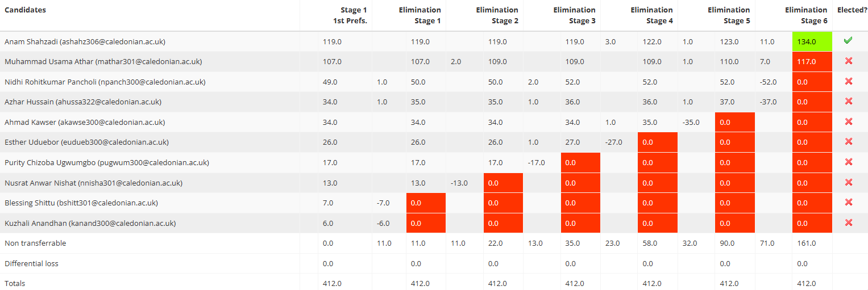This screenshot has height=290, width=868.
Task: Click the green 134.0 winning vote cell
Action: click(812, 41)
